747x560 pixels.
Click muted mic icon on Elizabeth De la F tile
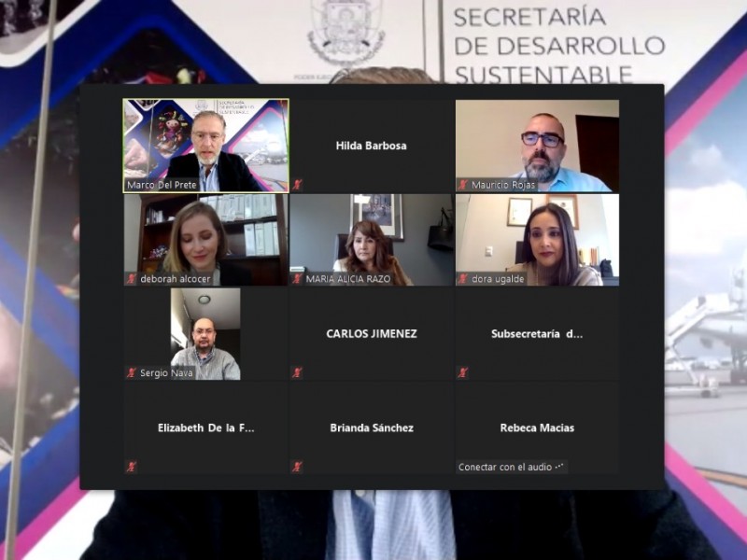pyautogui.click(x=132, y=467)
